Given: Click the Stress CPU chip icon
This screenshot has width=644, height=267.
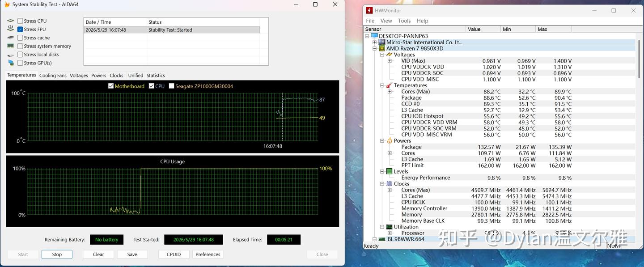Looking at the screenshot, I should pos(11,21).
